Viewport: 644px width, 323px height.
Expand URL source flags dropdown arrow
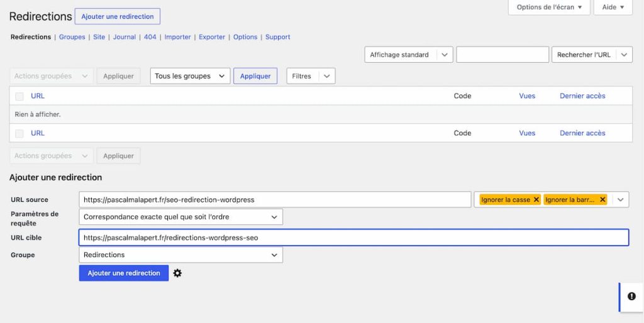[x=621, y=199]
